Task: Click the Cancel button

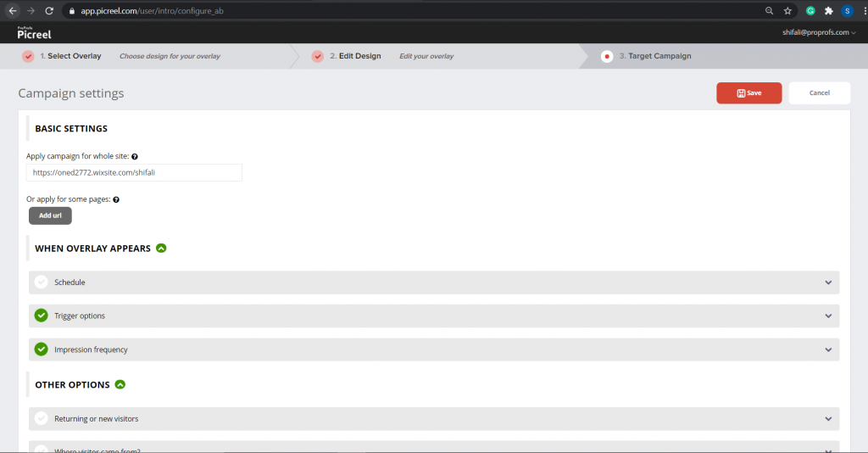Action: pos(820,93)
